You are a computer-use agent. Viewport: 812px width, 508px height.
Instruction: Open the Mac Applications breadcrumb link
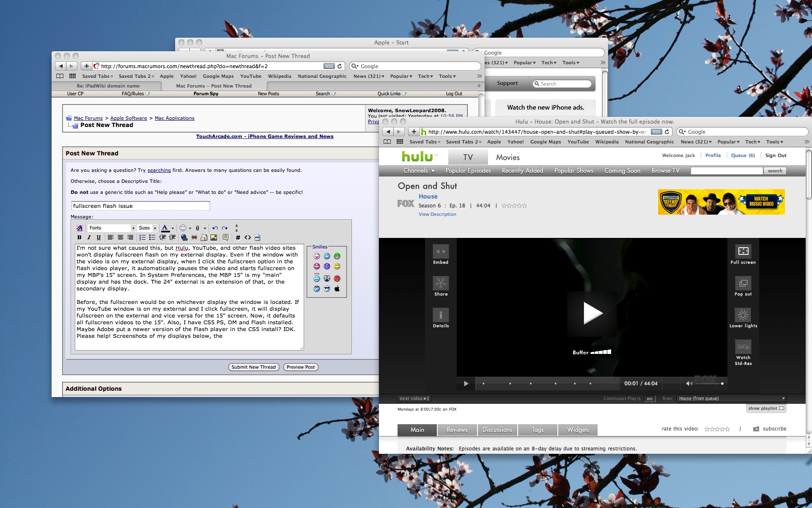[175, 118]
